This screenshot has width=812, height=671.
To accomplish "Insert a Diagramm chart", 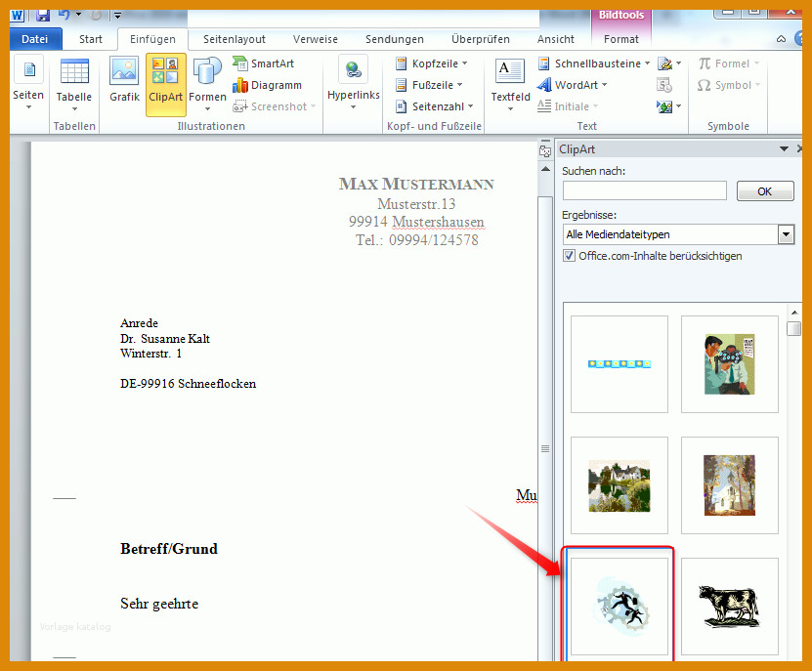I will tap(267, 85).
